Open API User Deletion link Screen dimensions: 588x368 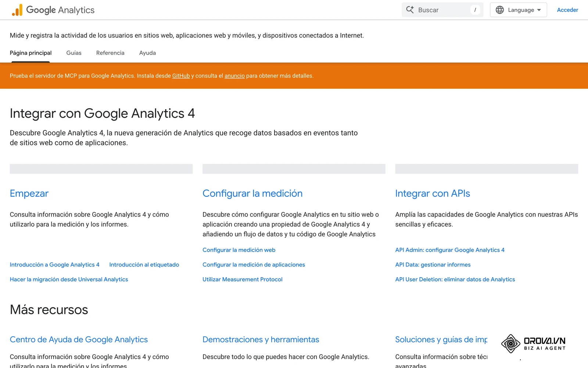tap(455, 279)
